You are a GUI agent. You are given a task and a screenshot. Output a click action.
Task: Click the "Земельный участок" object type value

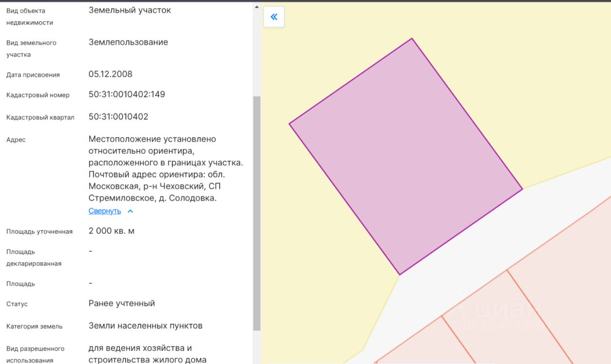(129, 10)
